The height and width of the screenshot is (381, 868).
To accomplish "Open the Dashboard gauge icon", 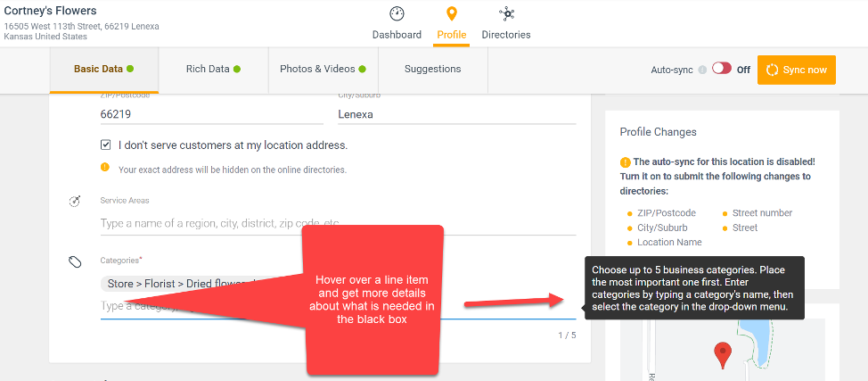I will 397,14.
